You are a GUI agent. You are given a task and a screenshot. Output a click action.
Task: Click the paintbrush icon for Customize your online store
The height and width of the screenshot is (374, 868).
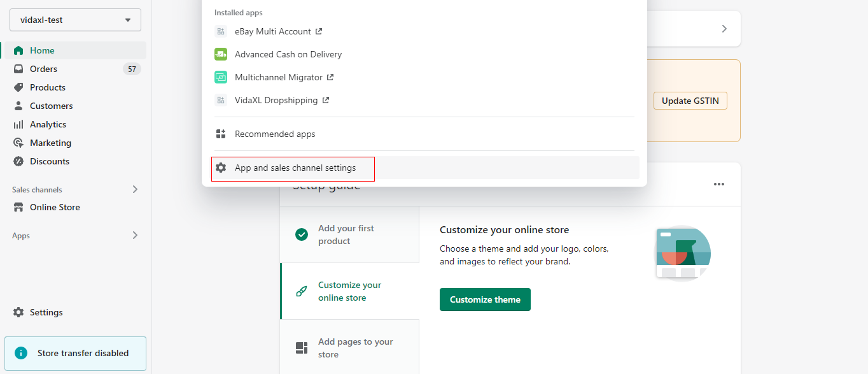(x=302, y=291)
